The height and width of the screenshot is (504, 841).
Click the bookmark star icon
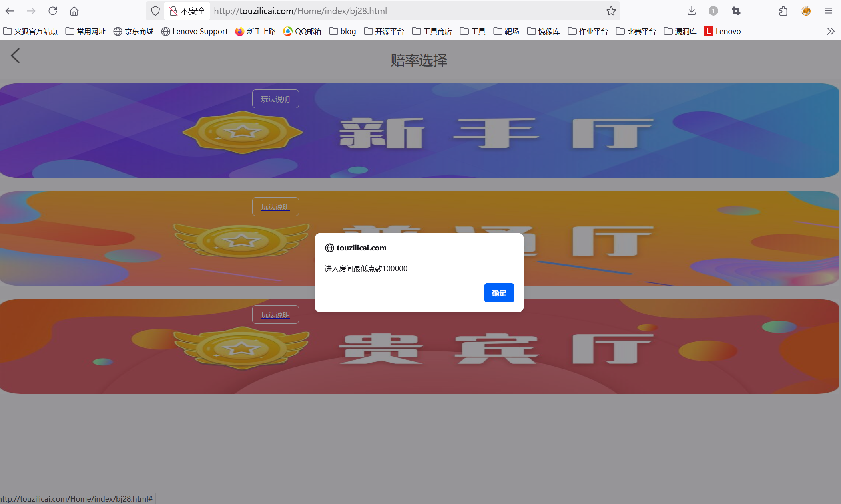pos(611,11)
